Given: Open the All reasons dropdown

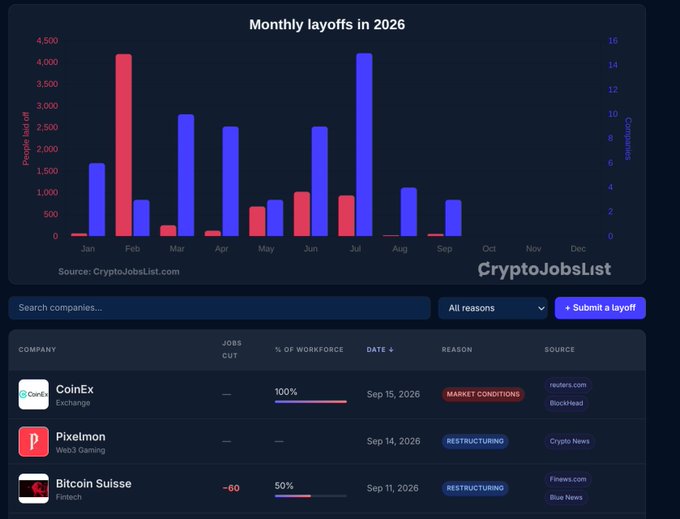Looking at the screenshot, I should [x=493, y=308].
